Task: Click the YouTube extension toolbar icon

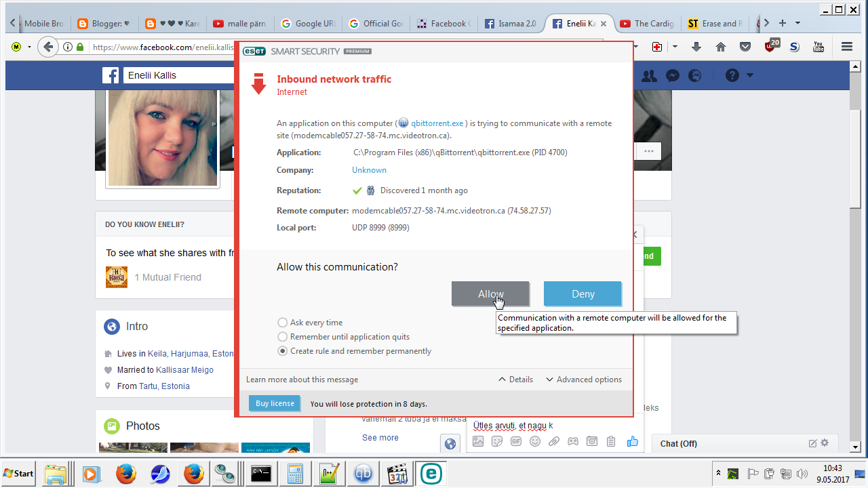Action: (818, 47)
